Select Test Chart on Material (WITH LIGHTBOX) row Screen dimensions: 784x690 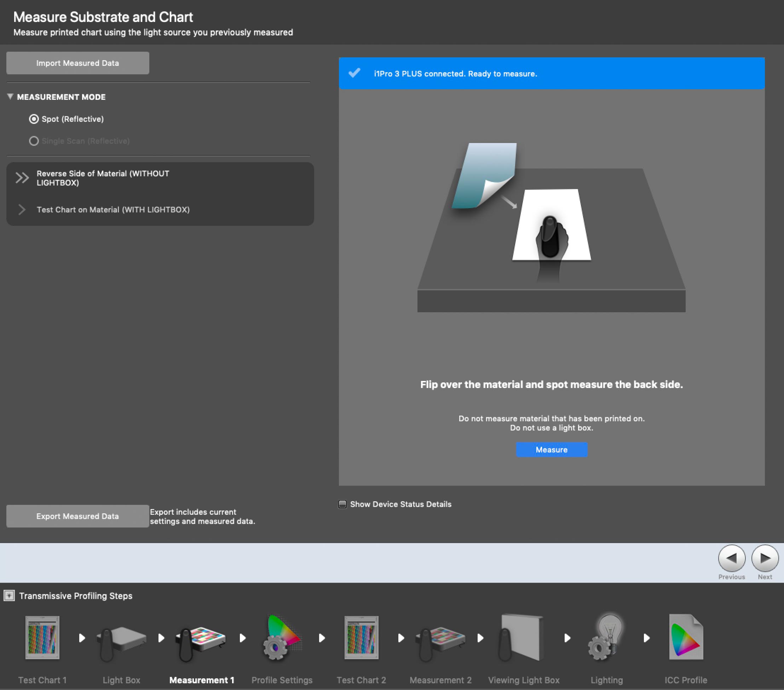[160, 210]
